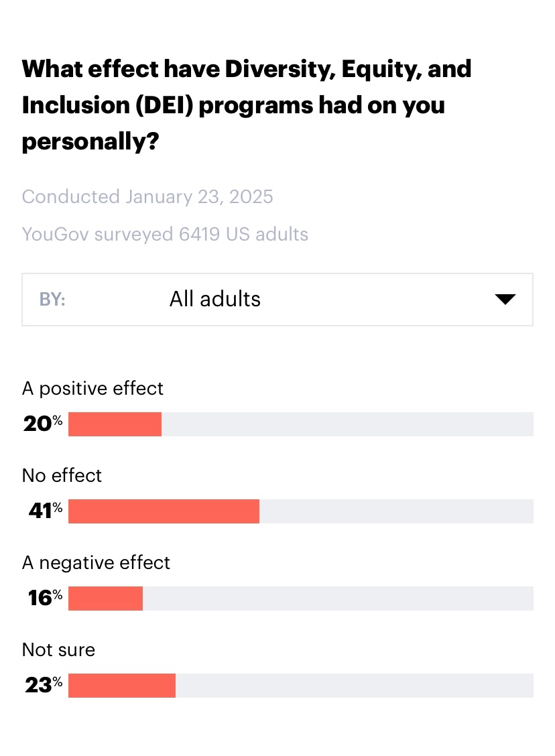The width and height of the screenshot is (555, 756).
Task: Click the dropdown arrow triangle icon
Action: tap(505, 299)
